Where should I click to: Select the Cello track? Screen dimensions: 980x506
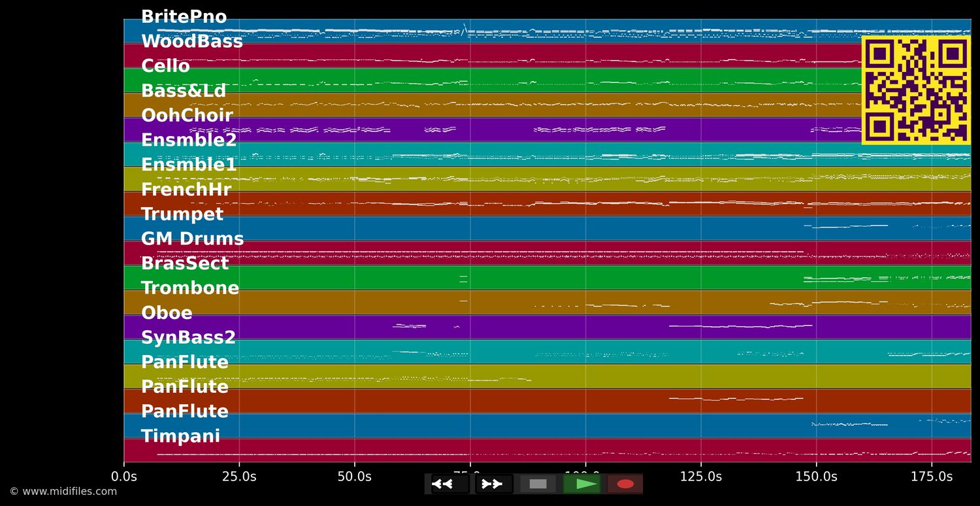click(165, 66)
